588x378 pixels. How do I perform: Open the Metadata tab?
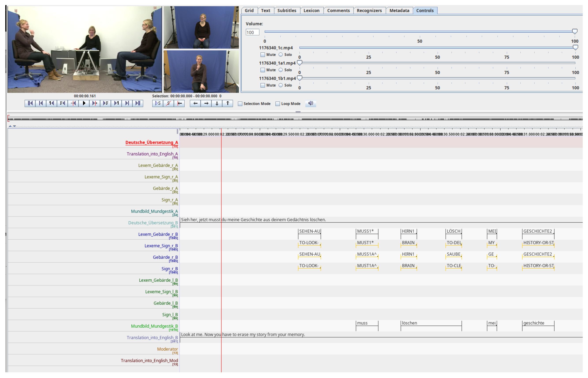[x=399, y=11]
